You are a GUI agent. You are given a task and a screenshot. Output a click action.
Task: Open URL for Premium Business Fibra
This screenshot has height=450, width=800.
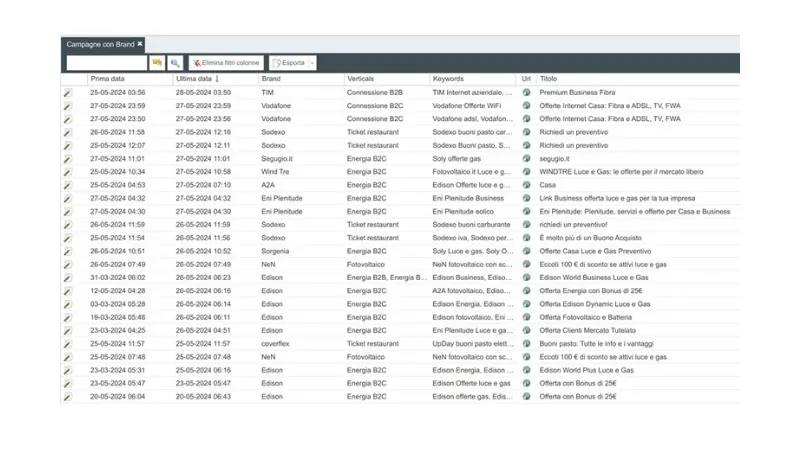coord(526,92)
